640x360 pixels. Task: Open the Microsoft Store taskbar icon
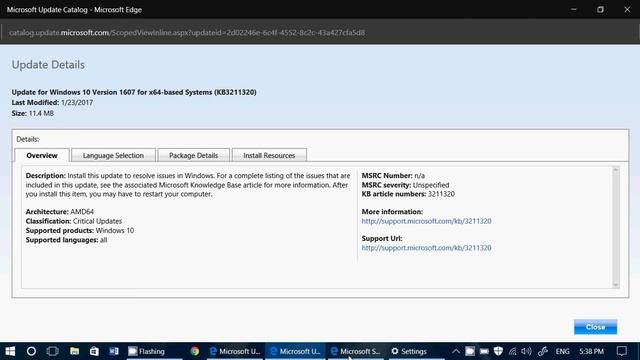(94, 351)
